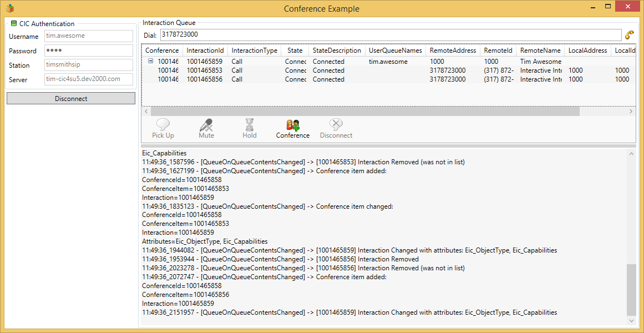Click the Server field tim-cic4su5.dev2000.com

click(x=88, y=79)
